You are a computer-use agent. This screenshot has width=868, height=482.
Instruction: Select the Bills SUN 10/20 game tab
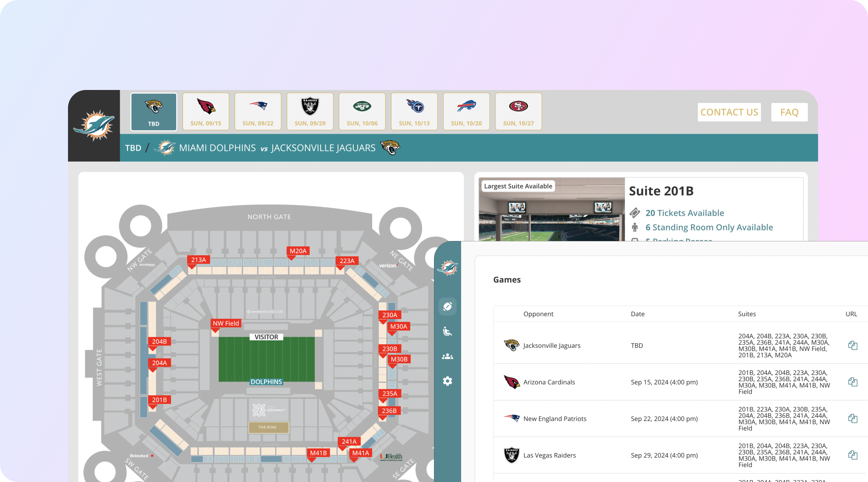pos(466,111)
